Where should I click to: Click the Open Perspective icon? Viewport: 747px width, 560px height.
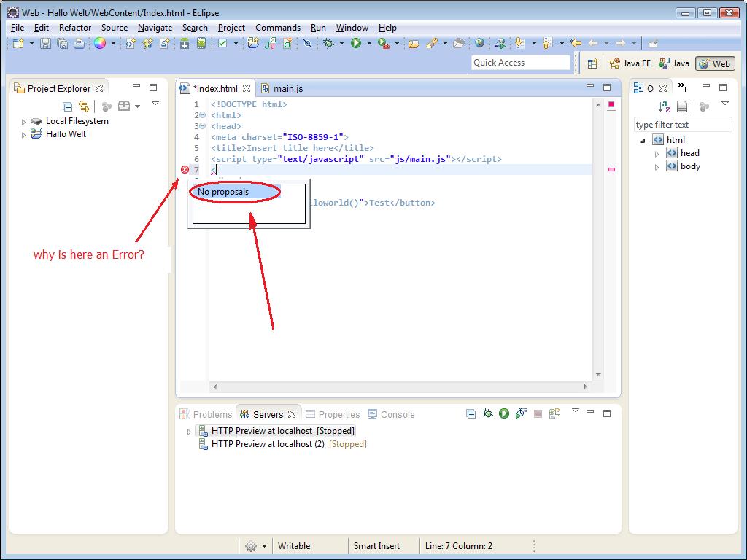pyautogui.click(x=592, y=63)
